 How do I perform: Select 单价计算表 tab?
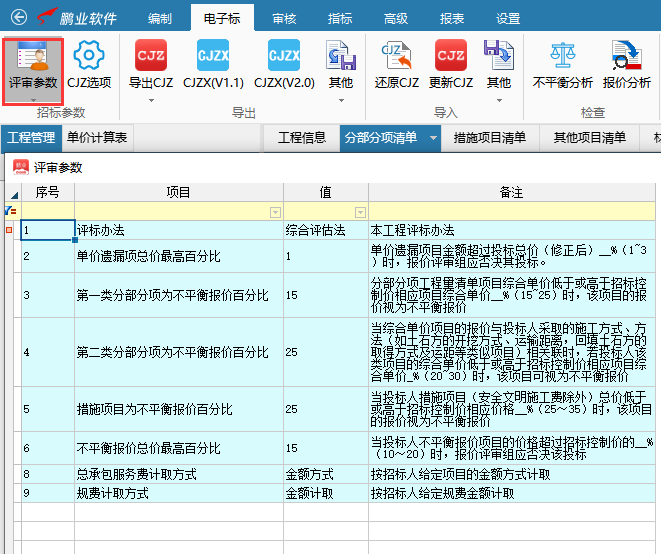tap(97, 138)
